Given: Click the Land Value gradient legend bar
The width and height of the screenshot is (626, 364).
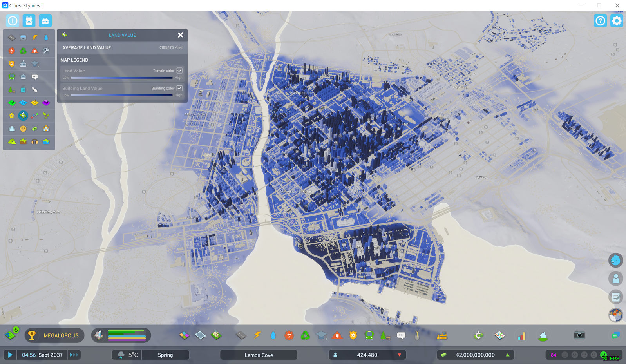Looking at the screenshot, I should [122, 78].
